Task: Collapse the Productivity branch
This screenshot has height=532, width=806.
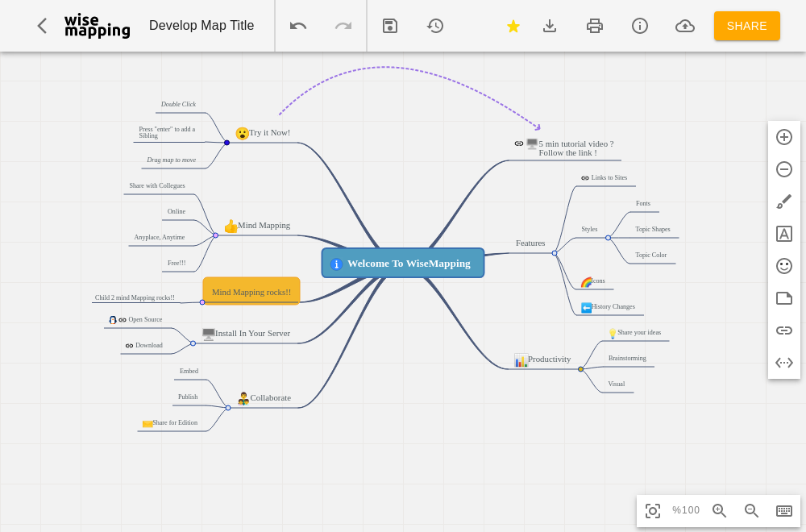Action: [580, 369]
